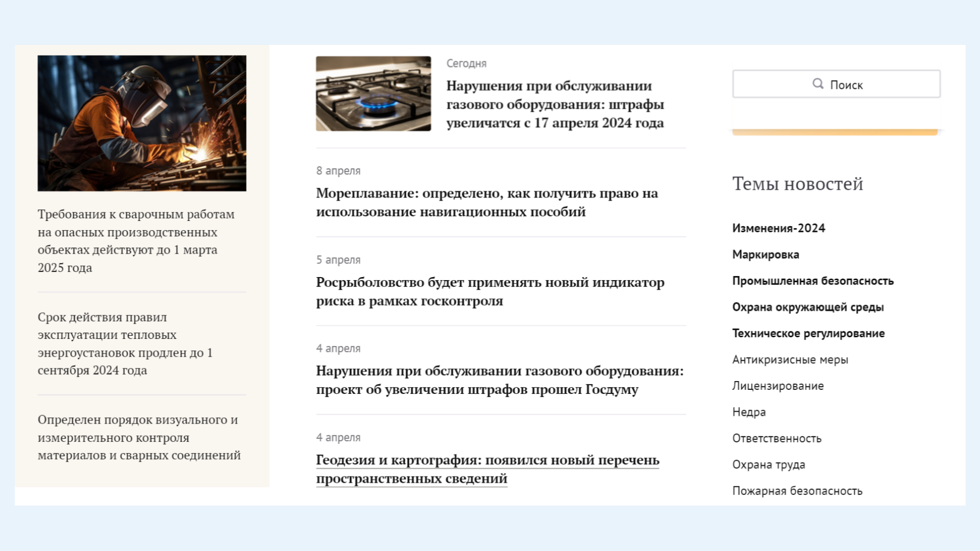Select the Охрана труда topic

(769, 465)
